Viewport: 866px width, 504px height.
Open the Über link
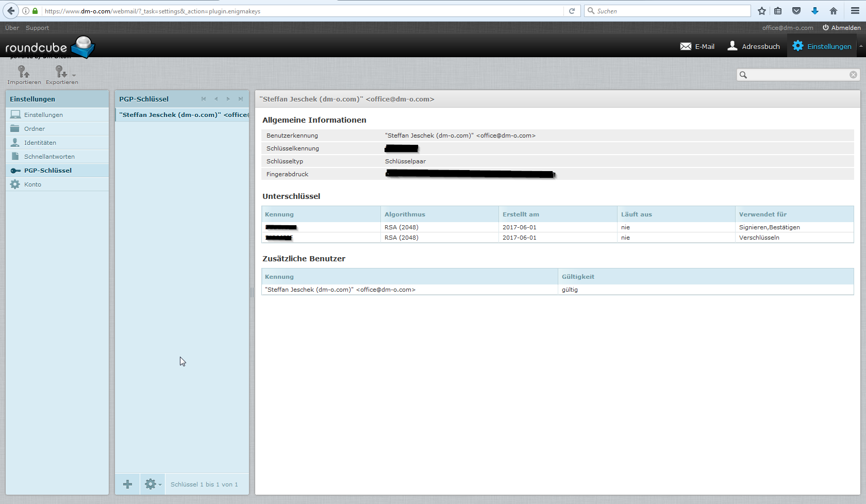pyautogui.click(x=12, y=28)
